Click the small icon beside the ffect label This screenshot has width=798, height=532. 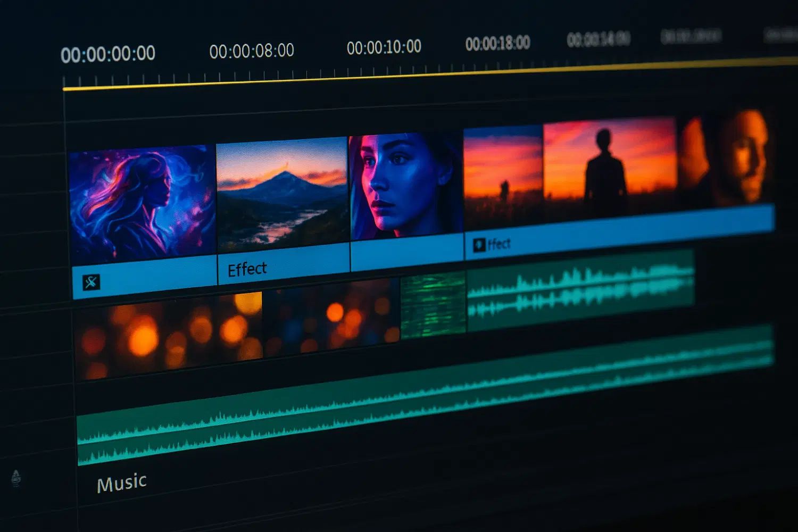(x=479, y=245)
